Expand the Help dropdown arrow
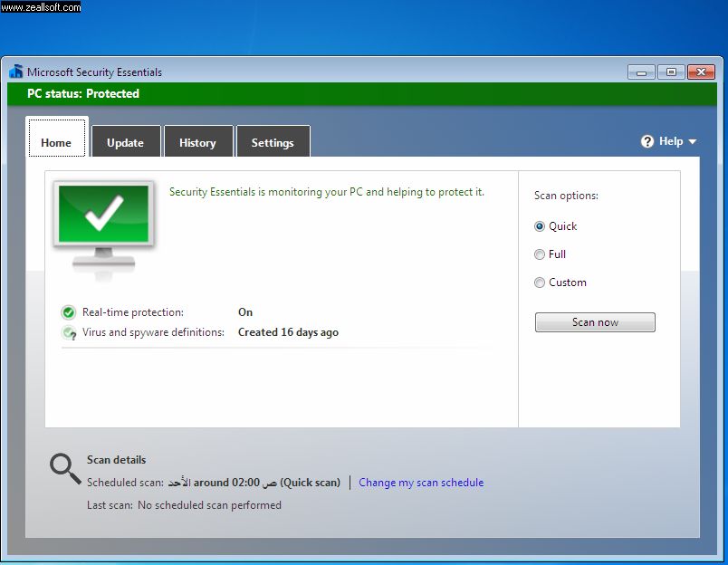 (693, 142)
